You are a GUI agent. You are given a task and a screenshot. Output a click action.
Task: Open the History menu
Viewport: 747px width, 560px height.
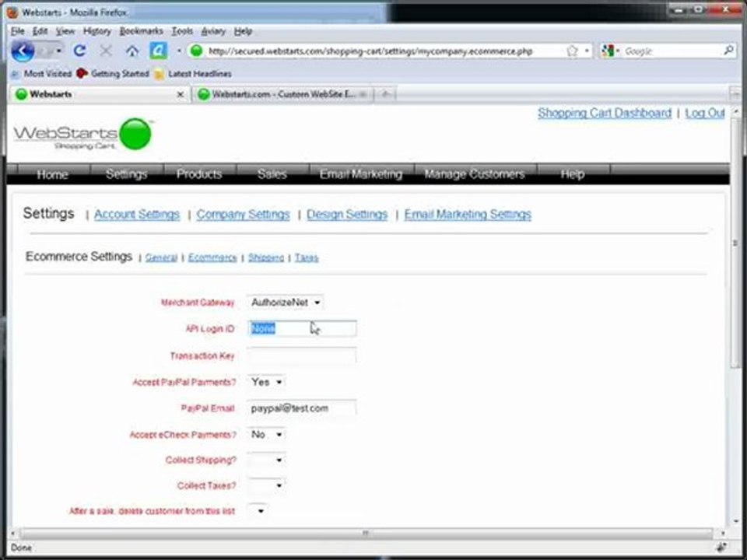96,31
